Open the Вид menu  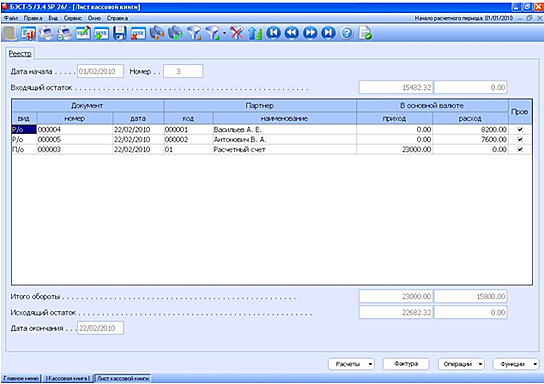53,18
